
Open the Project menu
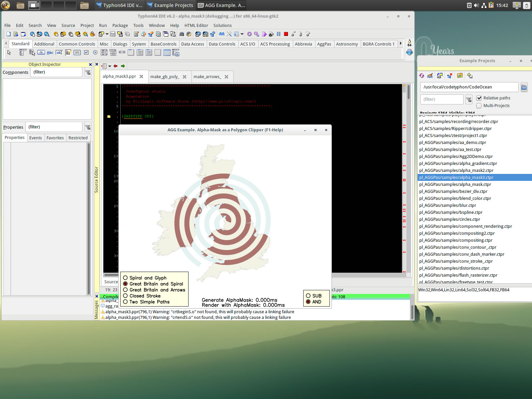click(87, 25)
